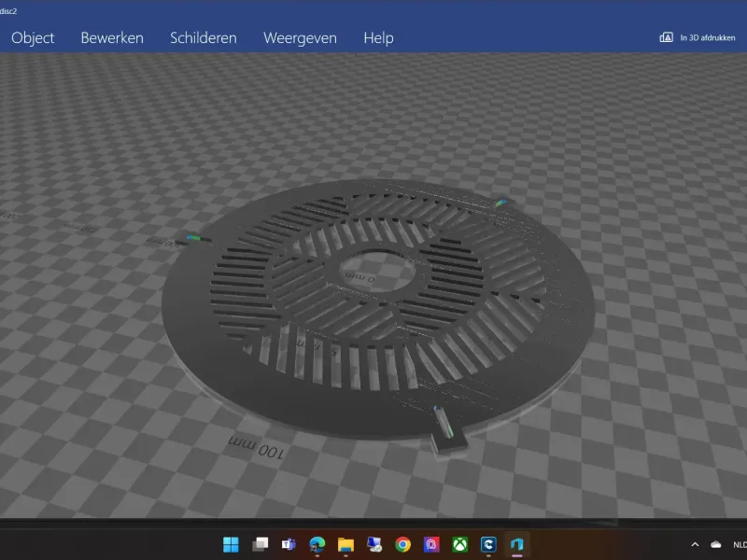The image size is (747, 560).
Task: Open the Help menu
Action: coord(379,37)
